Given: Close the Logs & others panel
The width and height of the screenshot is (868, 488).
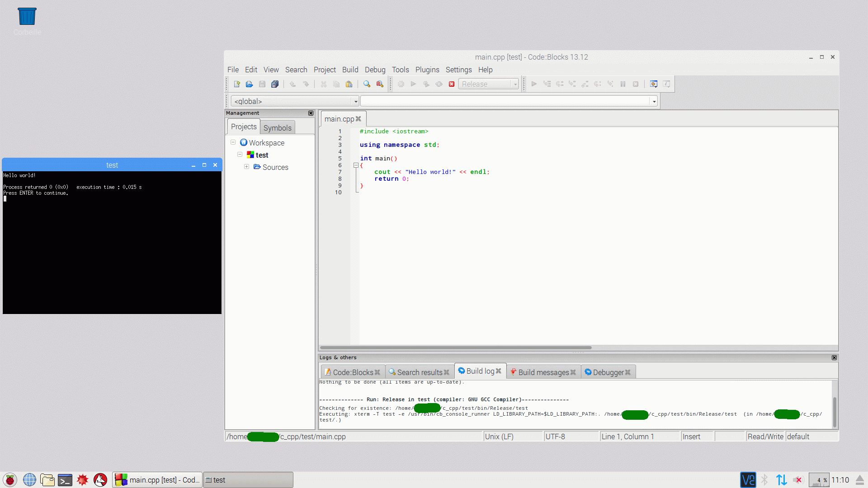Looking at the screenshot, I should [834, 357].
